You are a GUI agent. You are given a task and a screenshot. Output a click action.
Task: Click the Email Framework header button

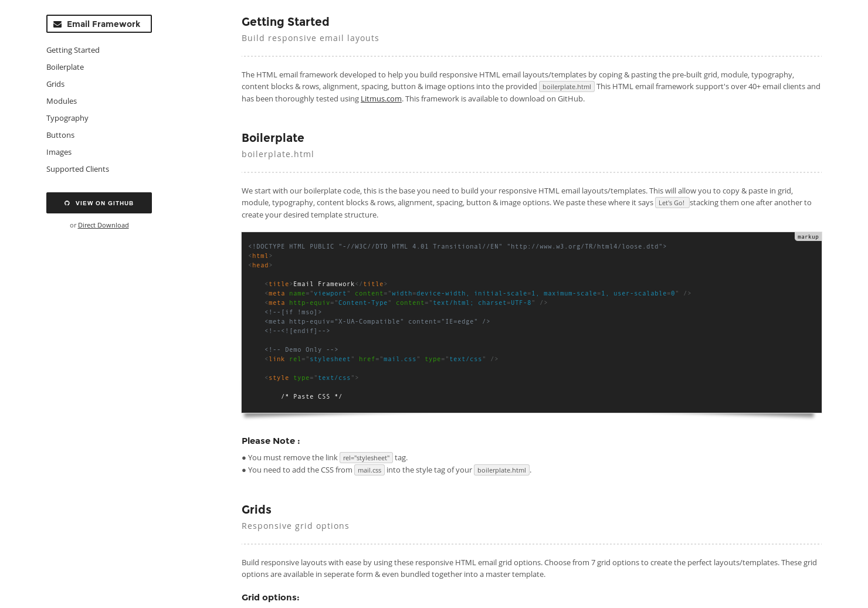(x=99, y=24)
